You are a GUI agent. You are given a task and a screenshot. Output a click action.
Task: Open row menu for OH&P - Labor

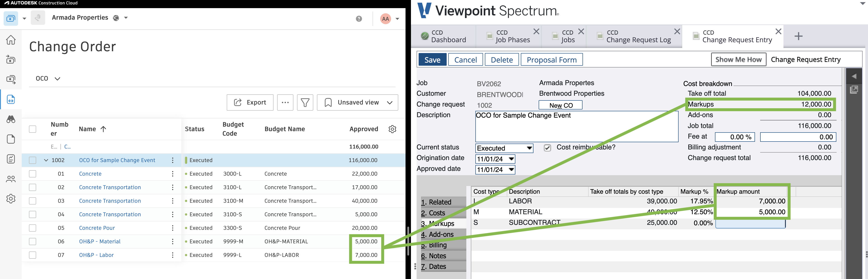(172, 255)
